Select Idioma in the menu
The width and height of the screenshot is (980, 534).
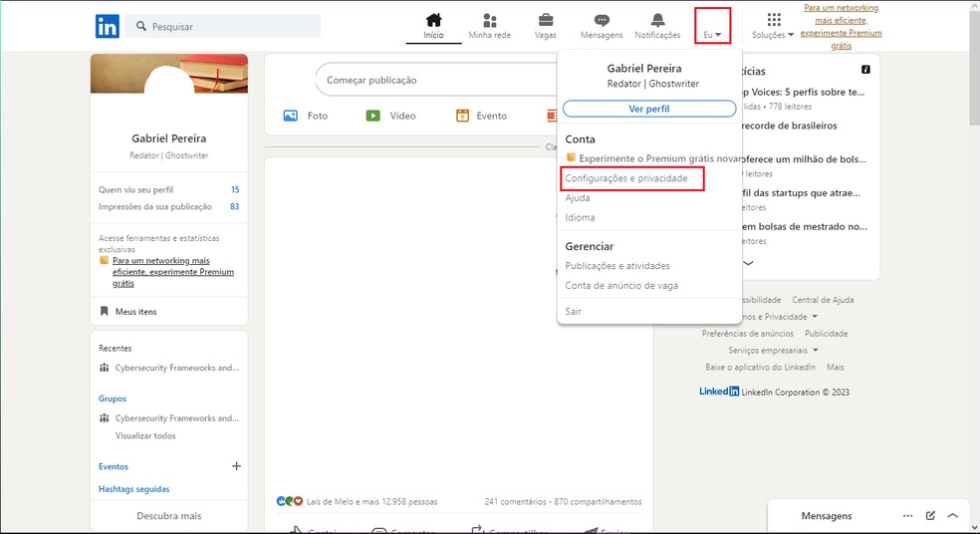[580, 217]
